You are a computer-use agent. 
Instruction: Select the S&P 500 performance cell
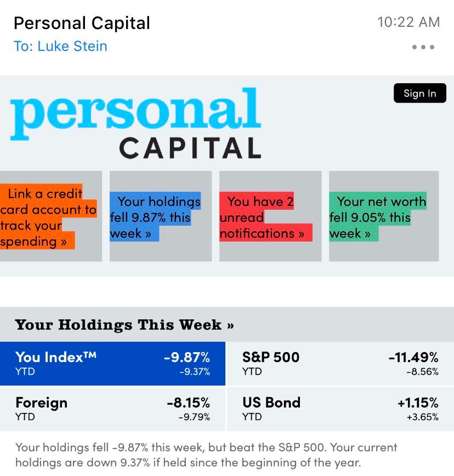click(x=340, y=364)
